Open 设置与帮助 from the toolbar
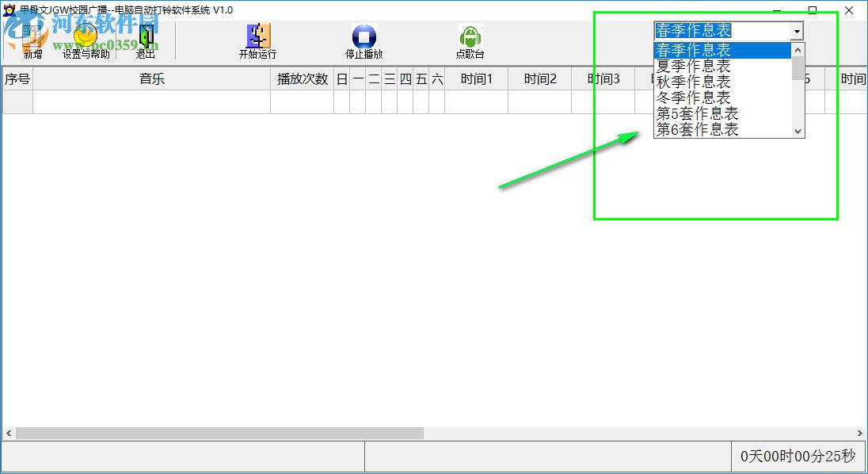Image resolution: width=868 pixels, height=474 pixels. [x=86, y=41]
